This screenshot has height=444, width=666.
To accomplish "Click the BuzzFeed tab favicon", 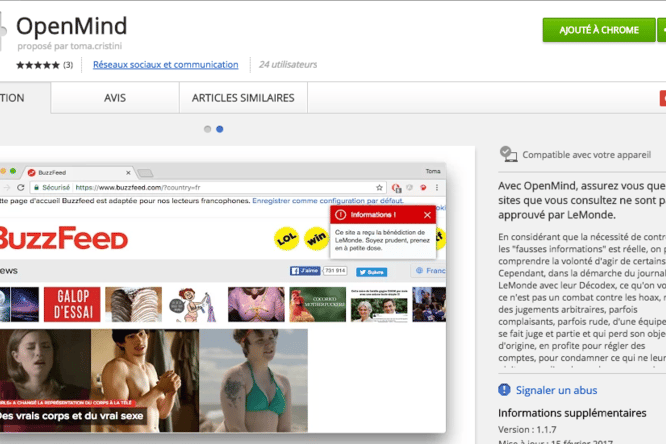I will (x=31, y=173).
